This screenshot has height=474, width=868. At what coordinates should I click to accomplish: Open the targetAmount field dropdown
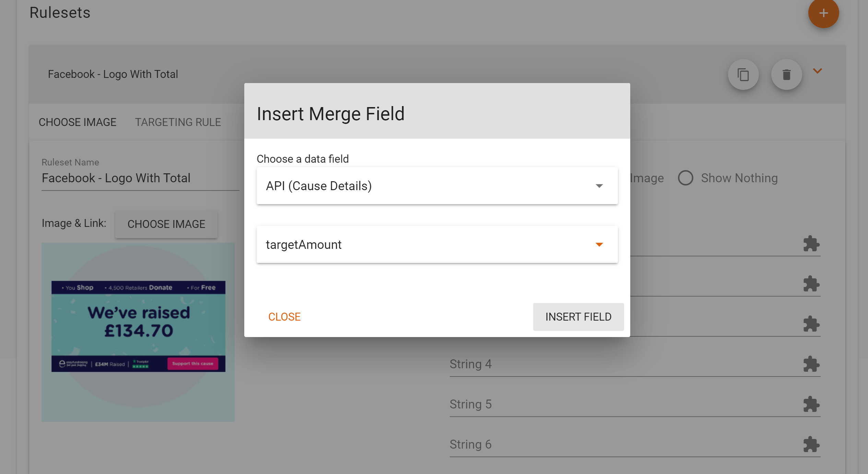tap(437, 245)
